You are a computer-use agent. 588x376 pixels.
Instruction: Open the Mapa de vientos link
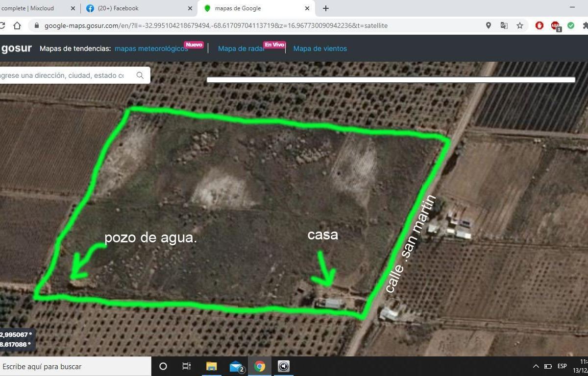[x=320, y=48]
